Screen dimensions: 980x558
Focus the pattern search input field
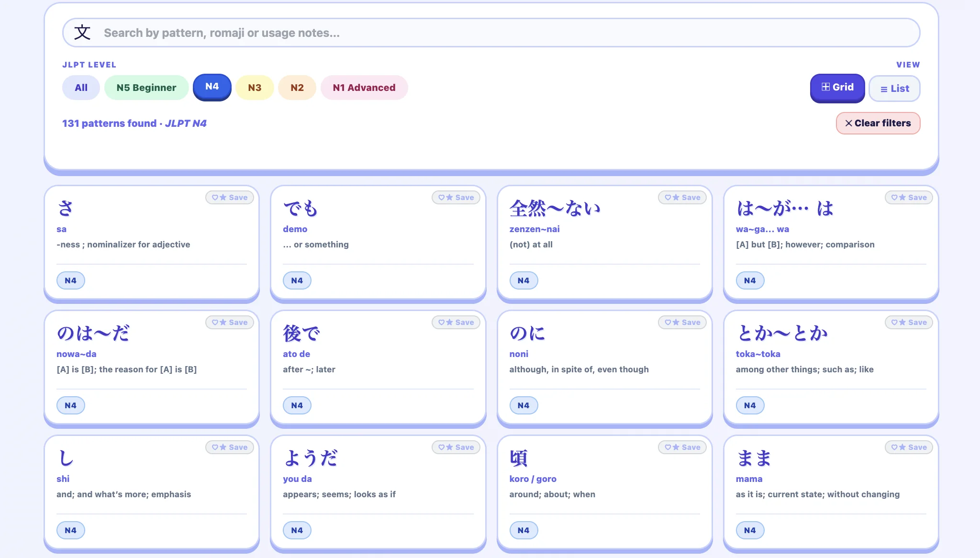491,33
